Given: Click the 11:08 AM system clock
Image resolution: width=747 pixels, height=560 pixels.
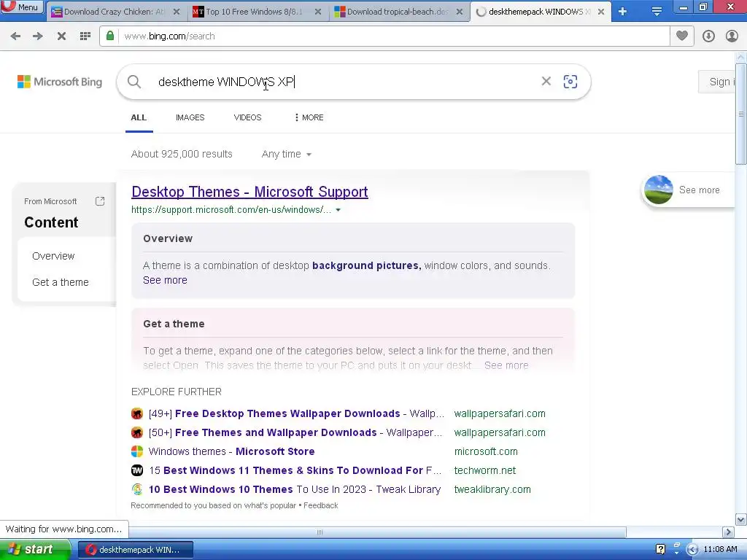Looking at the screenshot, I should 720,550.
